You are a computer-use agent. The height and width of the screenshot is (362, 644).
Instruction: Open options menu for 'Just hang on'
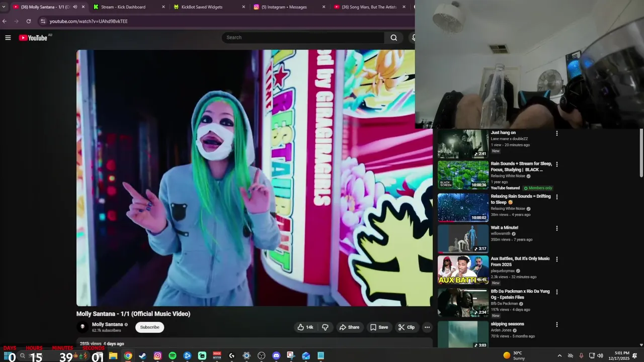coord(556,133)
